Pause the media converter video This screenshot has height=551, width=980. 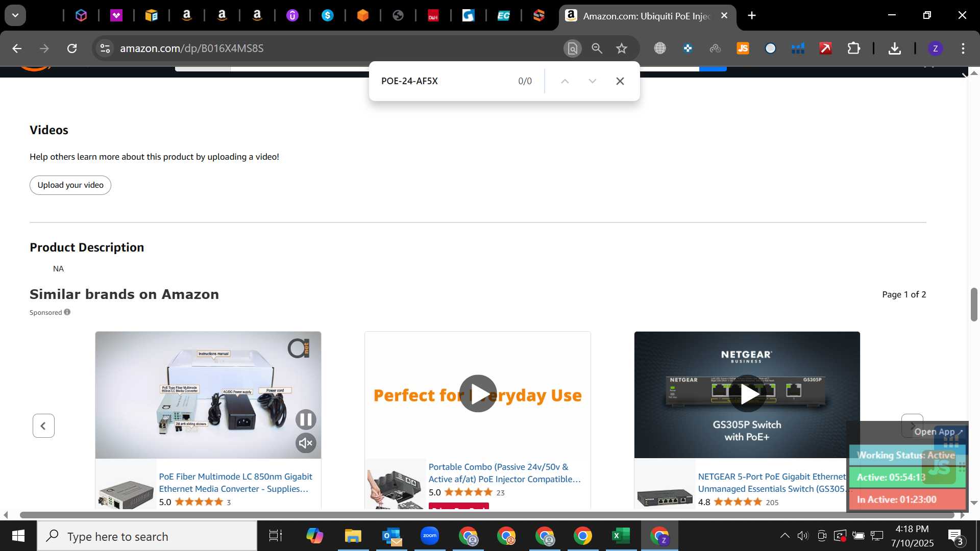[306, 419]
